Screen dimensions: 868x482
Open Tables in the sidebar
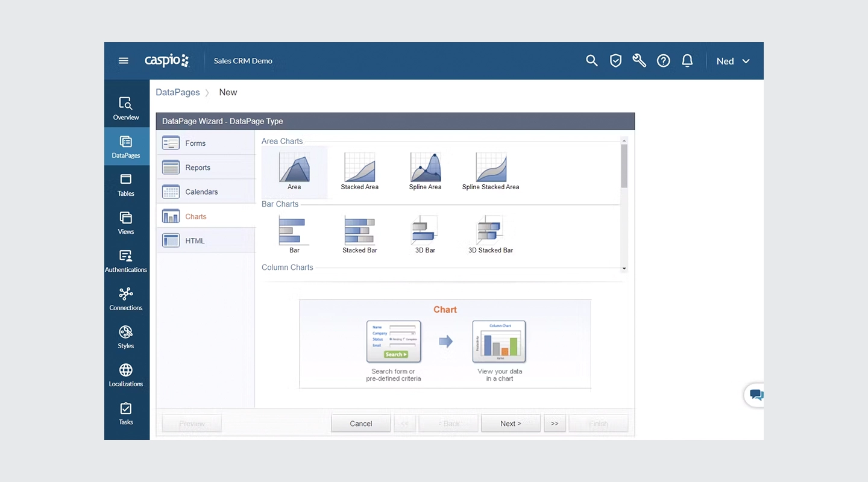pos(126,185)
